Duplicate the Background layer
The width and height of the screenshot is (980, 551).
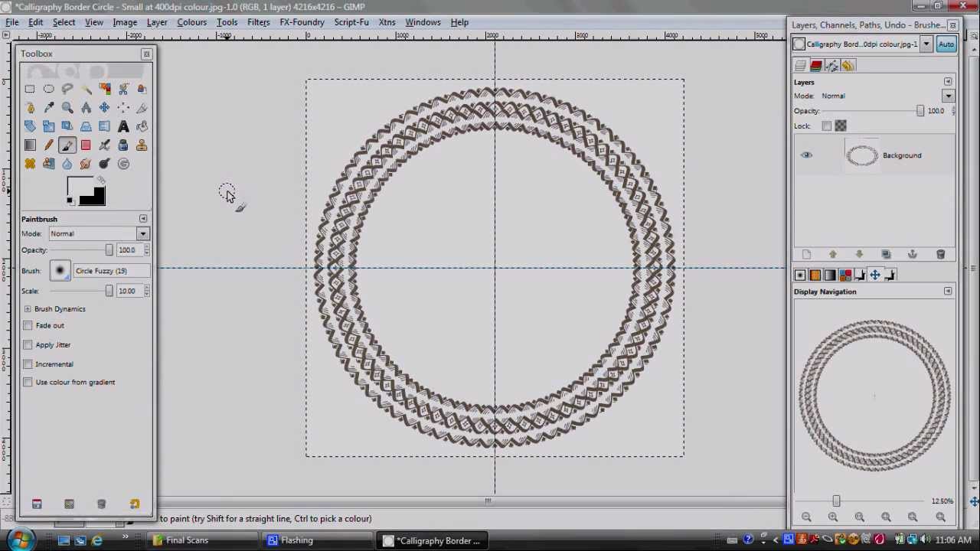886,254
